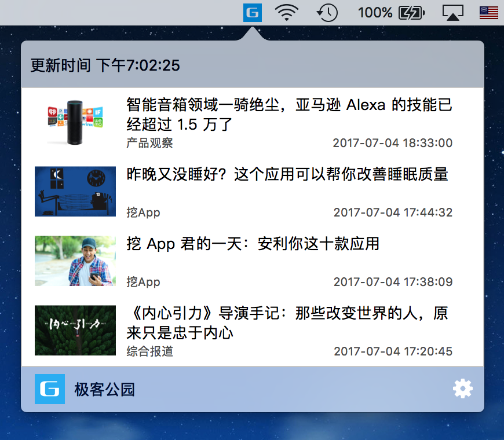
Task: Open the article about Alexa 技能已经超过 1.5 万
Action: (289, 114)
